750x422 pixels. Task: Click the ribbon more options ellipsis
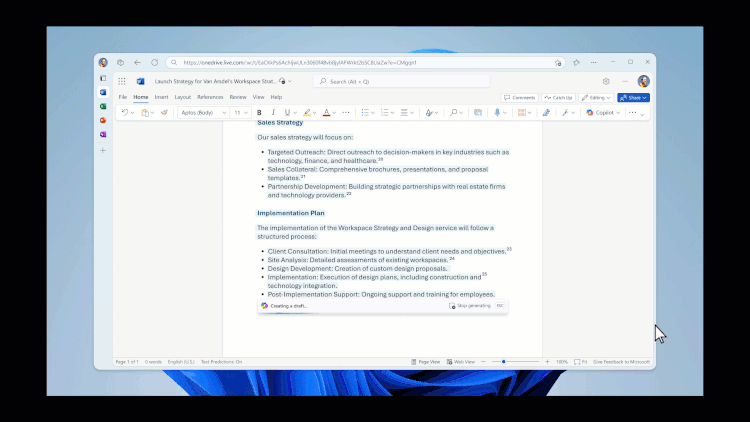pyautogui.click(x=632, y=112)
